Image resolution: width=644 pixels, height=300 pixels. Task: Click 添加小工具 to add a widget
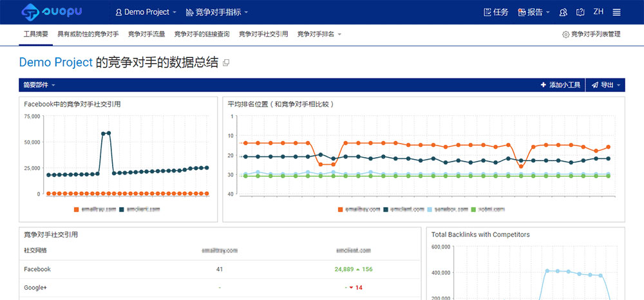click(x=561, y=85)
